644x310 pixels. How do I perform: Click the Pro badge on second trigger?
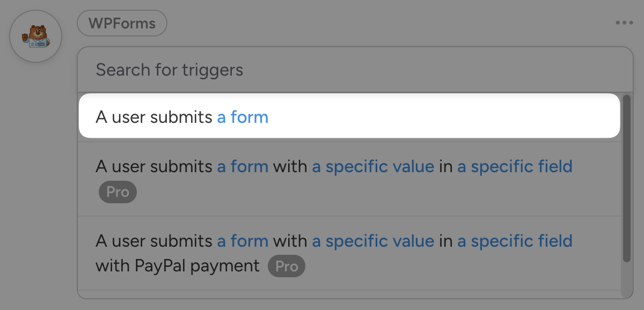pyautogui.click(x=118, y=192)
